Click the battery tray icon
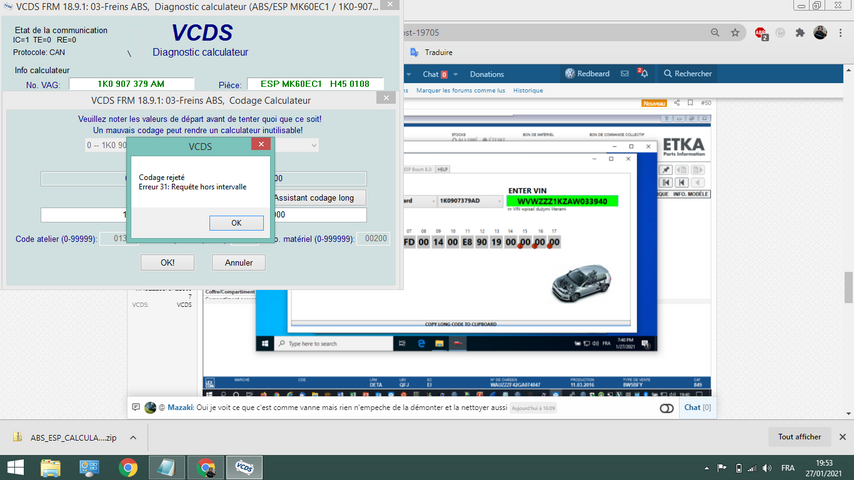854x480 pixels. coord(739,468)
